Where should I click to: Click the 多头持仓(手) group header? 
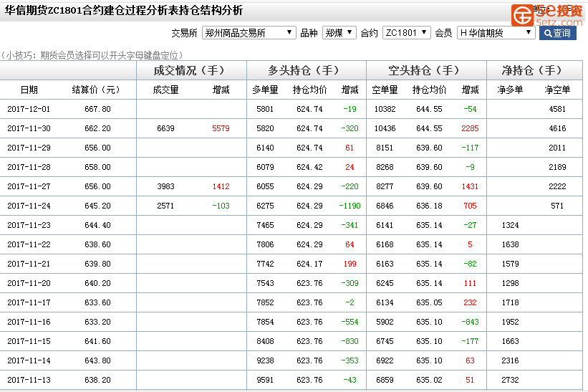[305, 70]
